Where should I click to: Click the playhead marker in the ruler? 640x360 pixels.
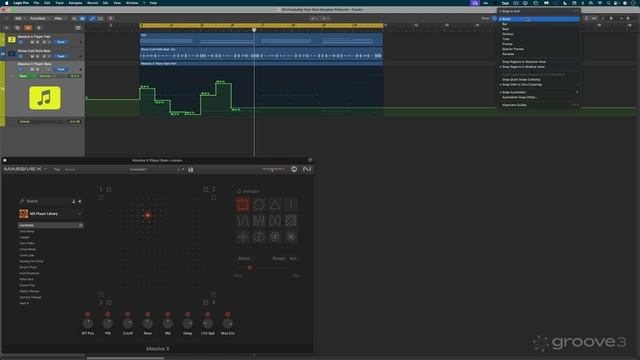254,30
